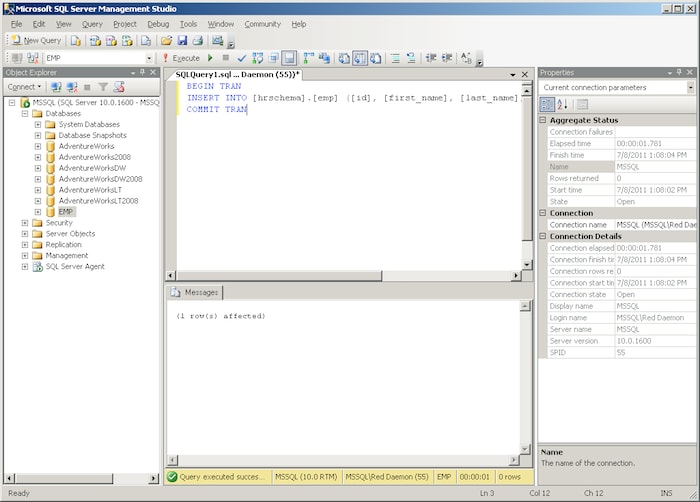Click the Categorized view icon in Properties
700x502 pixels.
tap(548, 104)
